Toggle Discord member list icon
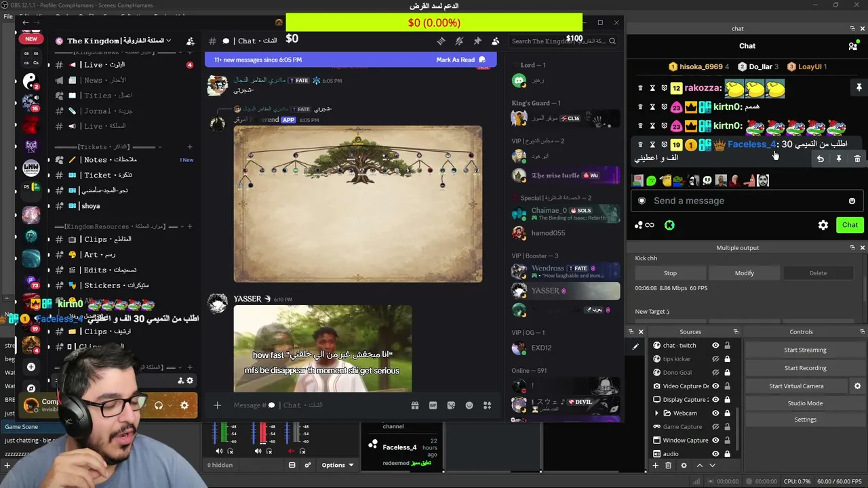868x488 pixels. [495, 41]
